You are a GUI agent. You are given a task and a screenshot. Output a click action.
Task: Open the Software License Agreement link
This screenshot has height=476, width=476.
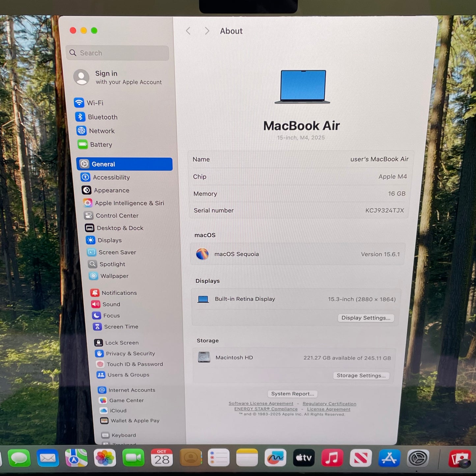(x=261, y=403)
